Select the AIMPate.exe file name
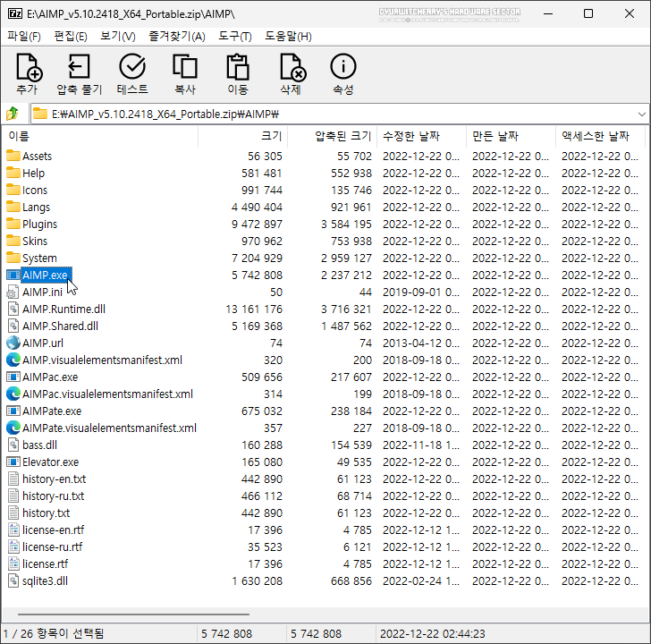This screenshot has height=644, width=651. coord(52,411)
